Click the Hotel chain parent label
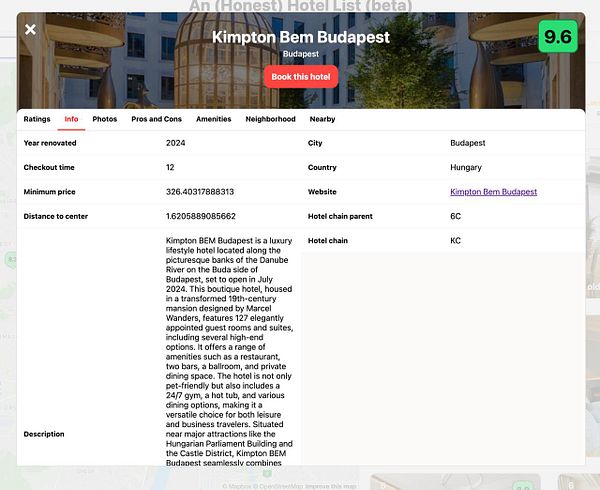Viewport: 600px width, 490px height. (x=340, y=217)
